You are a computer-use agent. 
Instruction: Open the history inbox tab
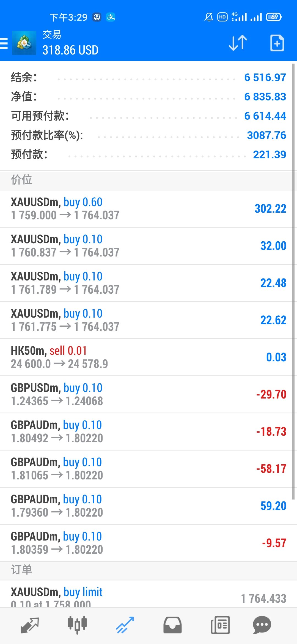coord(172,625)
